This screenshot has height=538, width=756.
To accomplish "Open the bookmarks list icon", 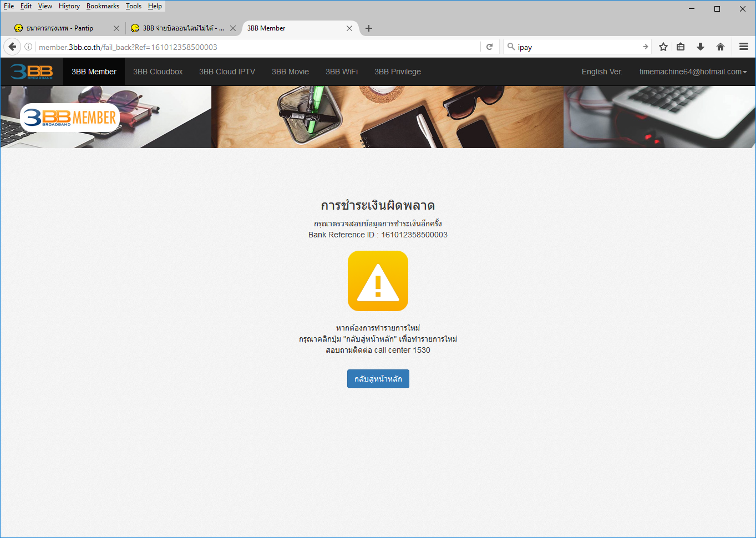I will point(681,47).
